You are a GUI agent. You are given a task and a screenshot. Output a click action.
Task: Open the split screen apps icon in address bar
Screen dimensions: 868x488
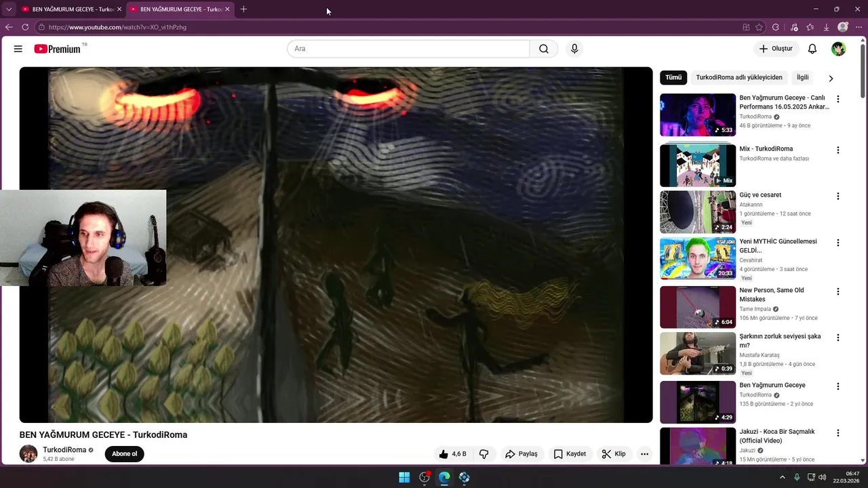(x=746, y=27)
